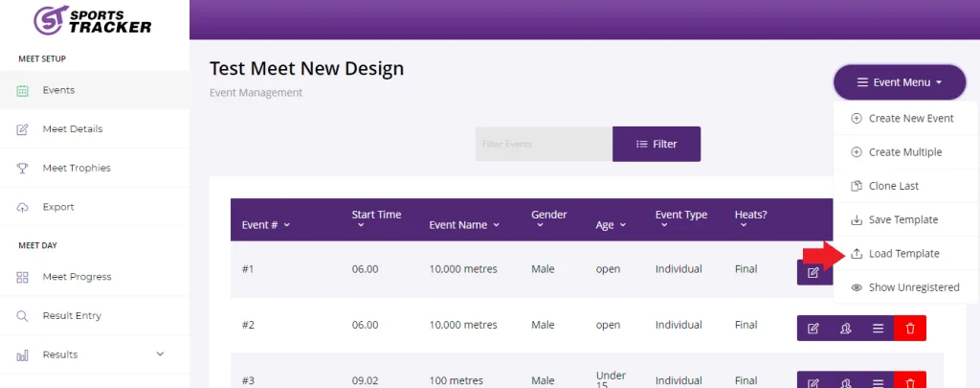Screen dimensions: 980x388
Task: Click the "09.02" start time cell
Action: (x=365, y=380)
